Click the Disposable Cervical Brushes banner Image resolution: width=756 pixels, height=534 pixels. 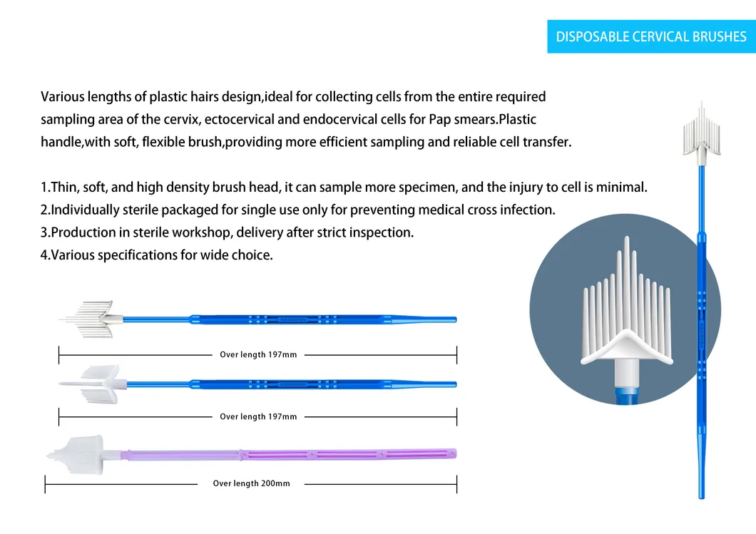click(x=651, y=36)
